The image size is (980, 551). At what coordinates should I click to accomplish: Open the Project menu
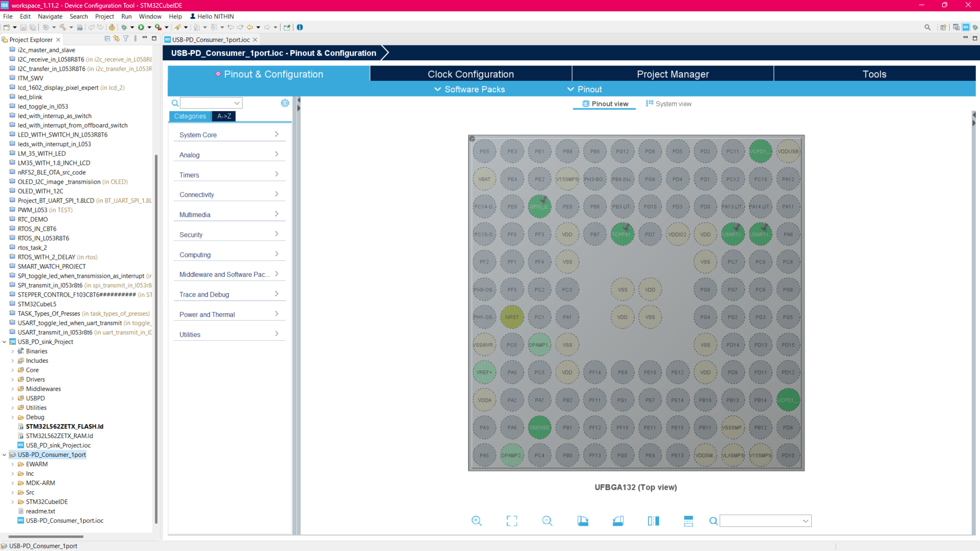pos(104,16)
